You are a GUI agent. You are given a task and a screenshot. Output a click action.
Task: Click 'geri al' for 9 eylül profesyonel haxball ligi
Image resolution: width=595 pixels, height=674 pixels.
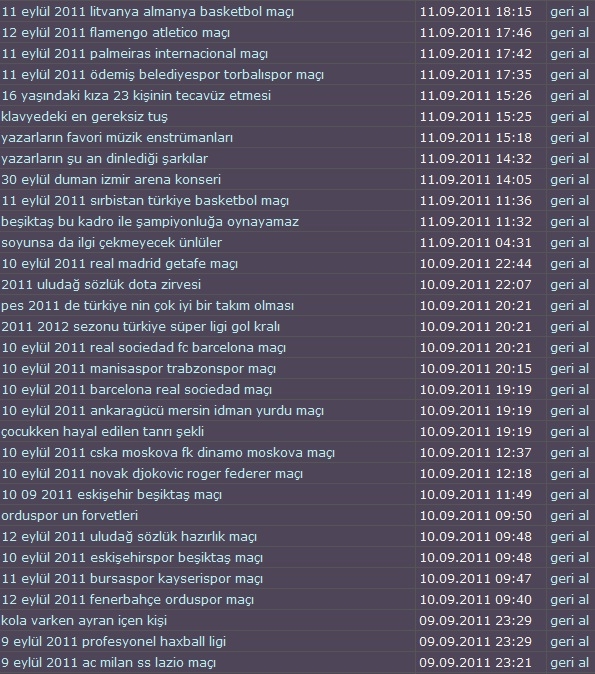point(569,642)
